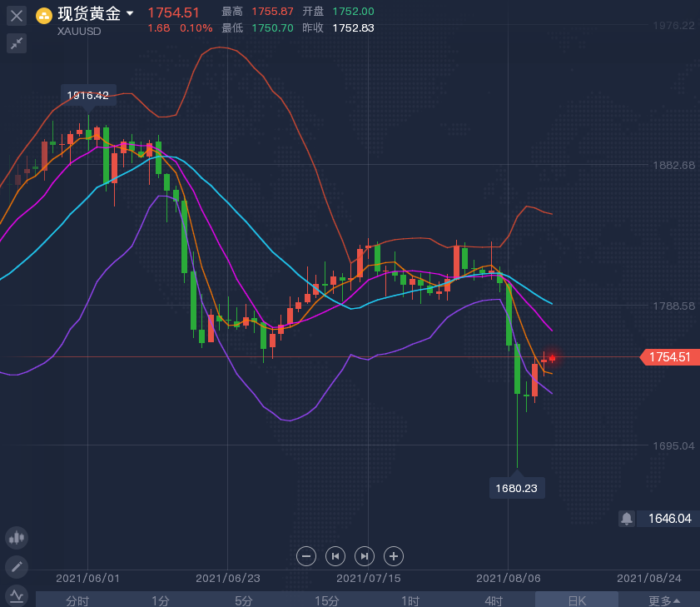Screen dimensions: 700x607
Task: Click the 昨收 1752.83 value
Action: click(353, 28)
